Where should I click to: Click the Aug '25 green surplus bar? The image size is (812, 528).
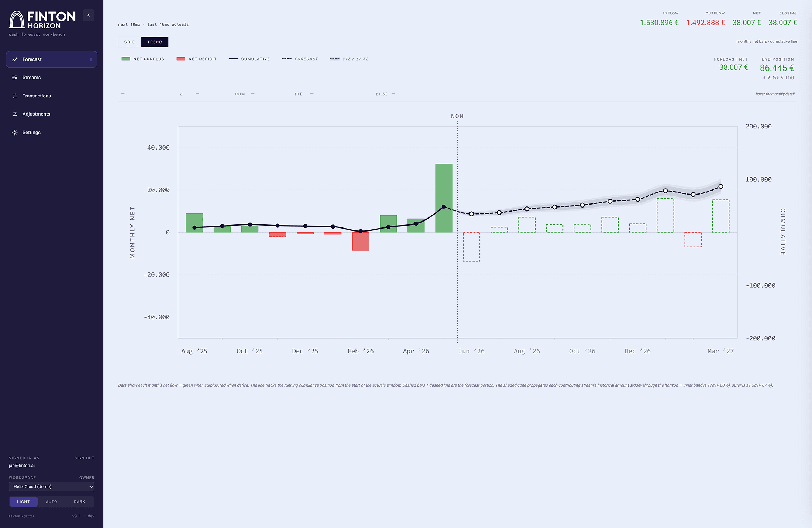[195, 223]
